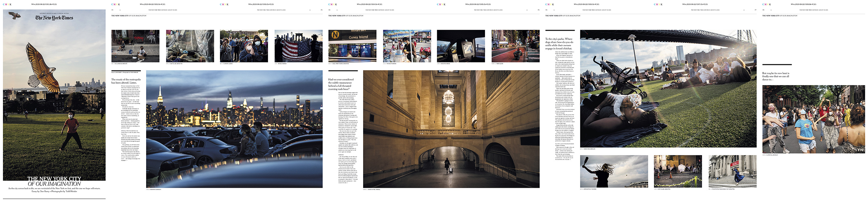
Task: Click the CMYK color mark above page F,004
Action: pos(333,4)
